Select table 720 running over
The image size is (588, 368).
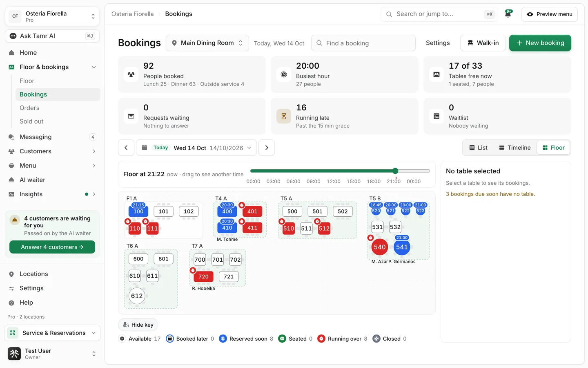(x=203, y=276)
